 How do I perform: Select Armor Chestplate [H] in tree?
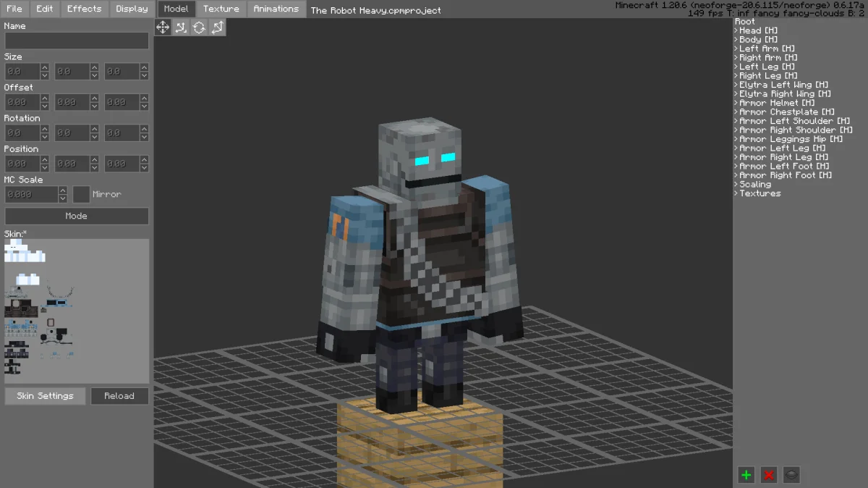[x=786, y=112]
